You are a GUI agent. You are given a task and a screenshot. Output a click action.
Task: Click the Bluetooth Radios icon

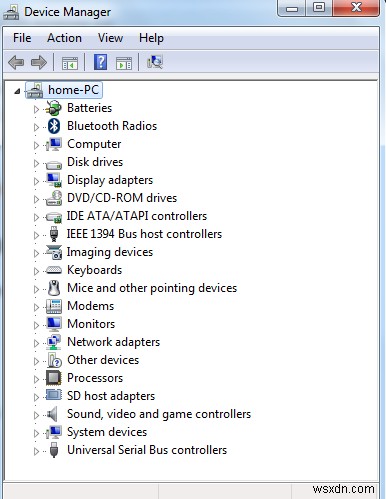[x=54, y=126]
